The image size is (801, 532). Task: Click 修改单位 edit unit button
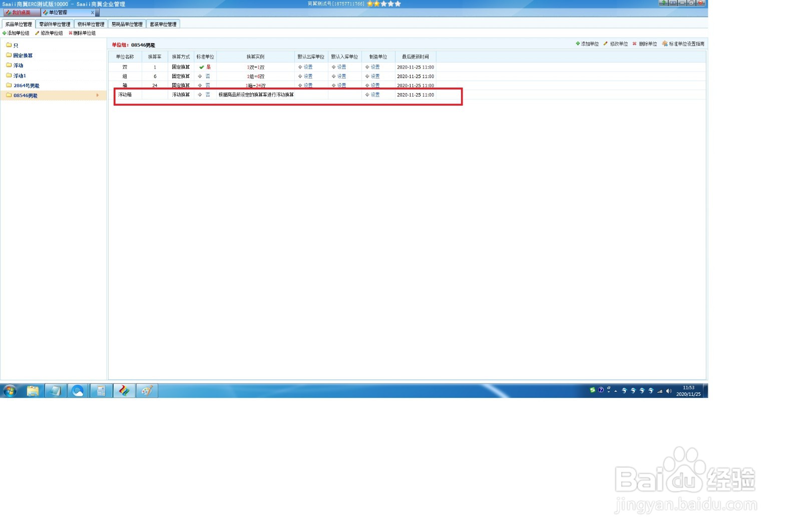[616, 44]
